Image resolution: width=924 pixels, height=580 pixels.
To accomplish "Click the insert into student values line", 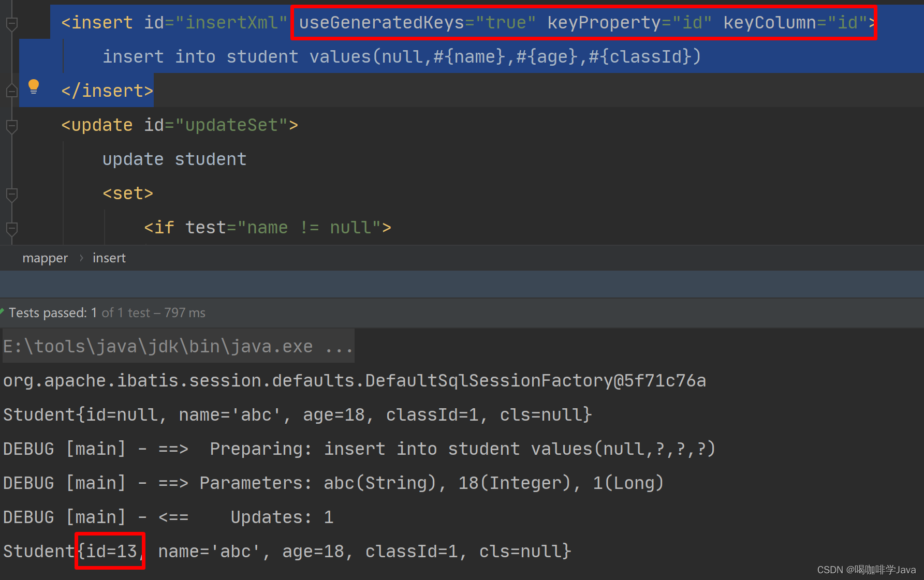I will (402, 56).
